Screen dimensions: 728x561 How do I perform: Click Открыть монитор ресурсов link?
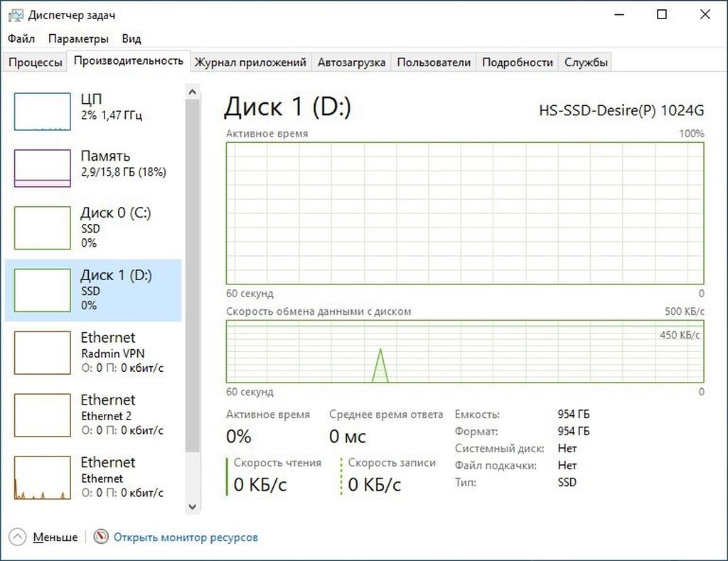(186, 538)
